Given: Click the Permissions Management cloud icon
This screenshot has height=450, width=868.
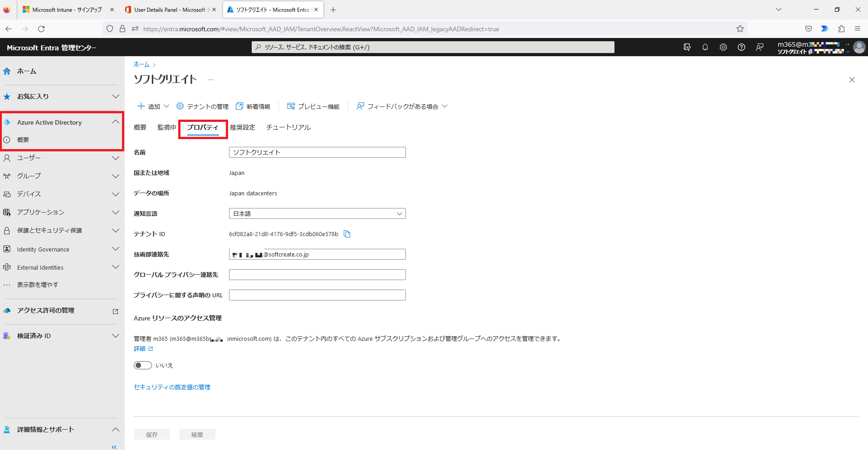Looking at the screenshot, I should 7,310.
